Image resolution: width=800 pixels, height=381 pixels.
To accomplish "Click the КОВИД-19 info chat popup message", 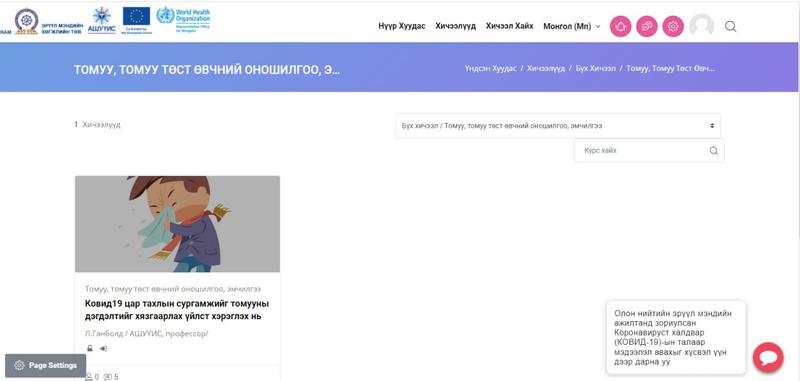I will point(676,338).
